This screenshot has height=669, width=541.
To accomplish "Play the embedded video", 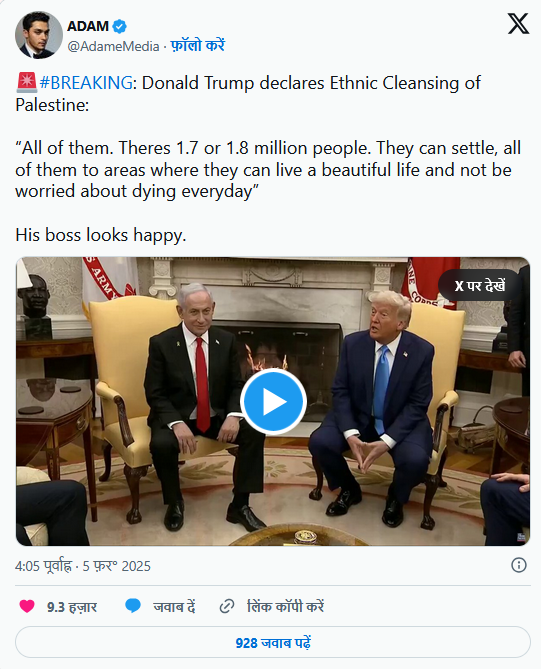I will pyautogui.click(x=273, y=401).
